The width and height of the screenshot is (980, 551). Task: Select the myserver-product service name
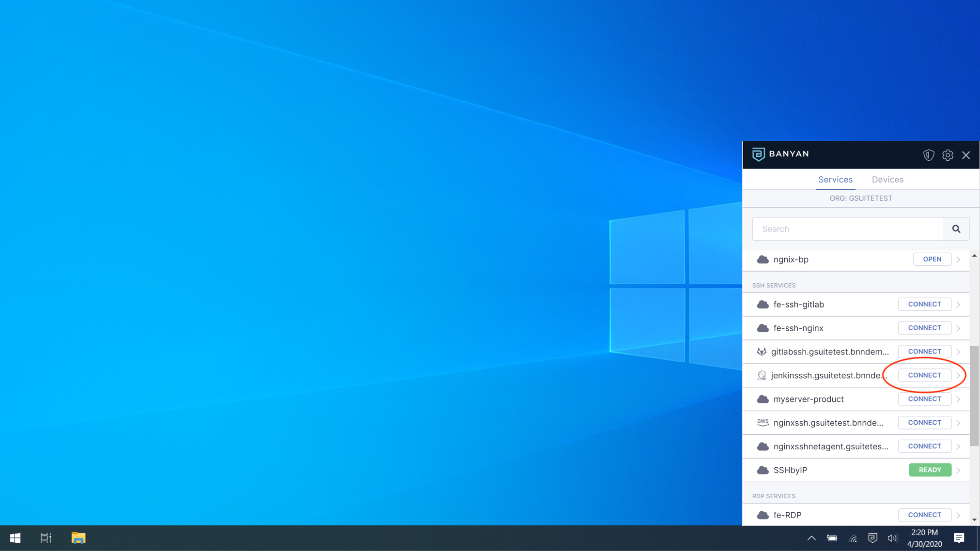(x=809, y=399)
